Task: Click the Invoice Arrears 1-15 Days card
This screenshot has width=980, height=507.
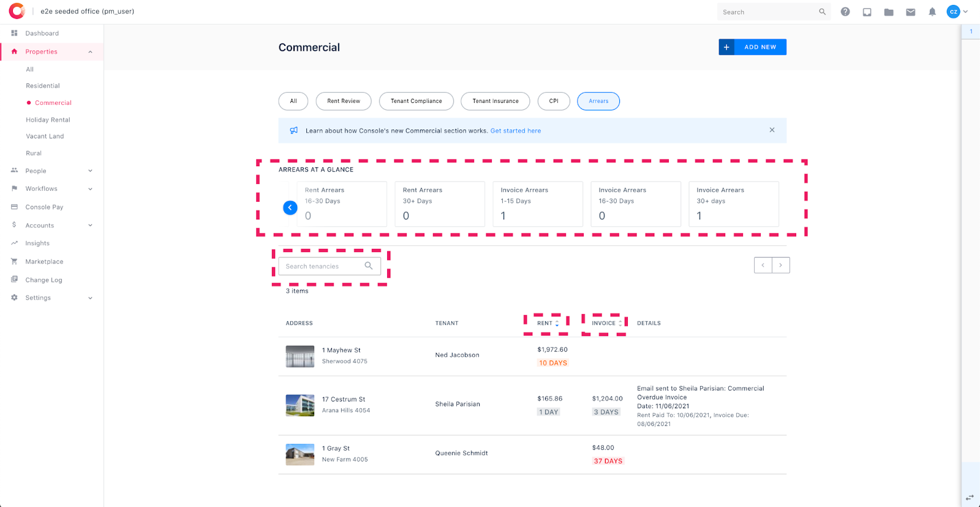Action: tap(538, 204)
